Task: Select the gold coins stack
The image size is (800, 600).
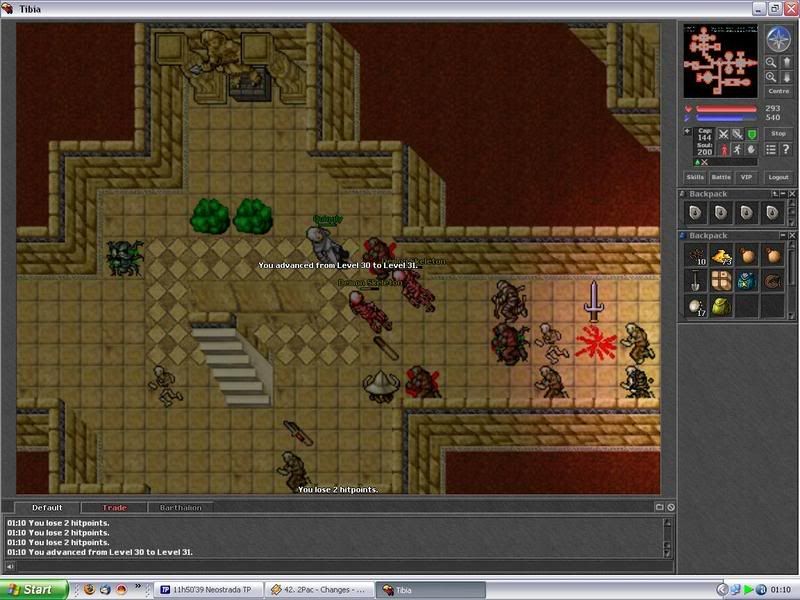Action: 721,255
